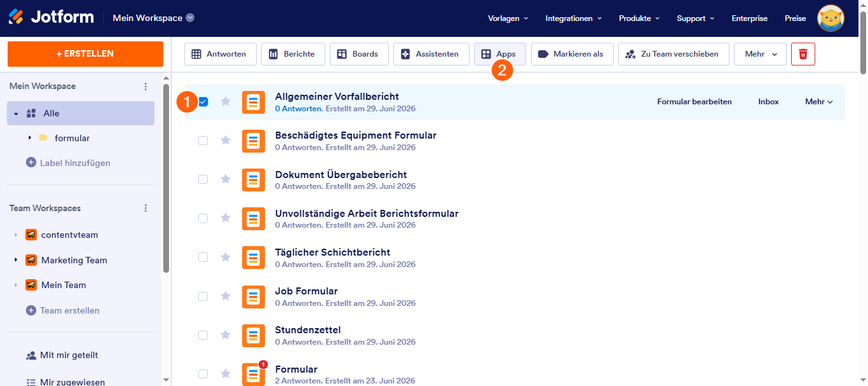The width and height of the screenshot is (868, 386).
Task: Star the Allgemeiner Vorfallbericht form
Action: 225,101
